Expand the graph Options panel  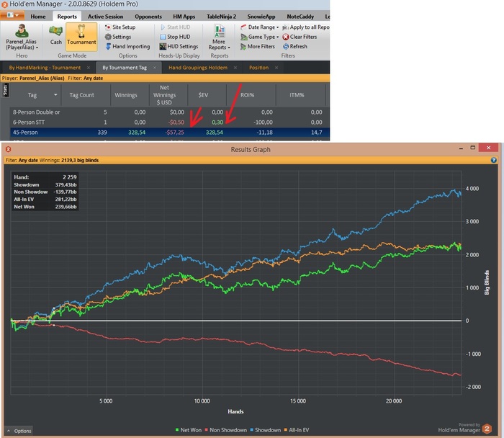click(19, 431)
